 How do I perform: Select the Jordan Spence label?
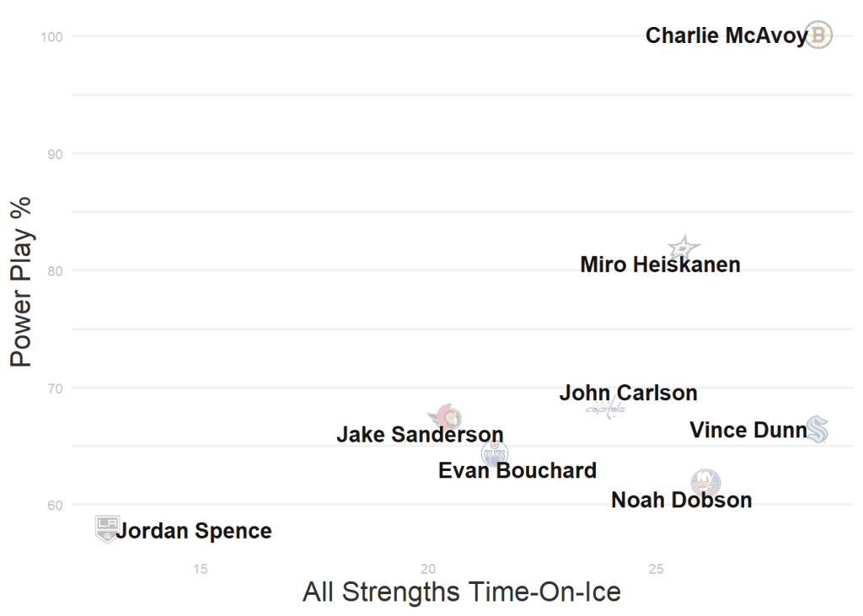(x=194, y=532)
